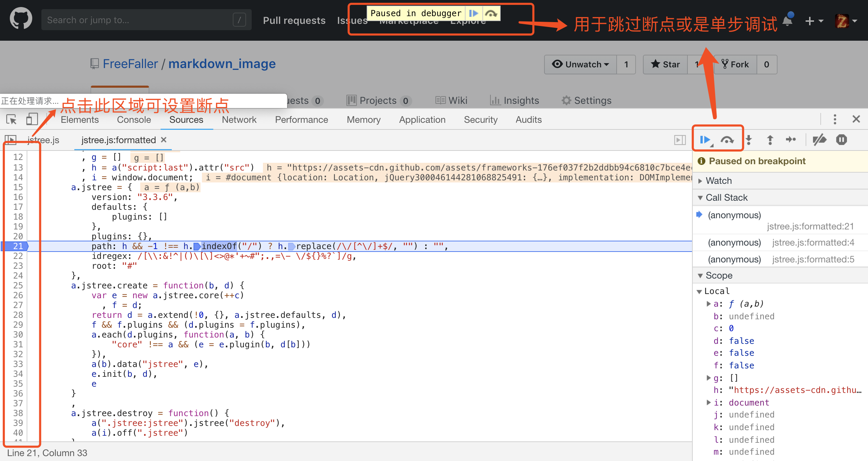Toggle Deactivate breakpoints icon
868x461 pixels.
click(x=820, y=140)
